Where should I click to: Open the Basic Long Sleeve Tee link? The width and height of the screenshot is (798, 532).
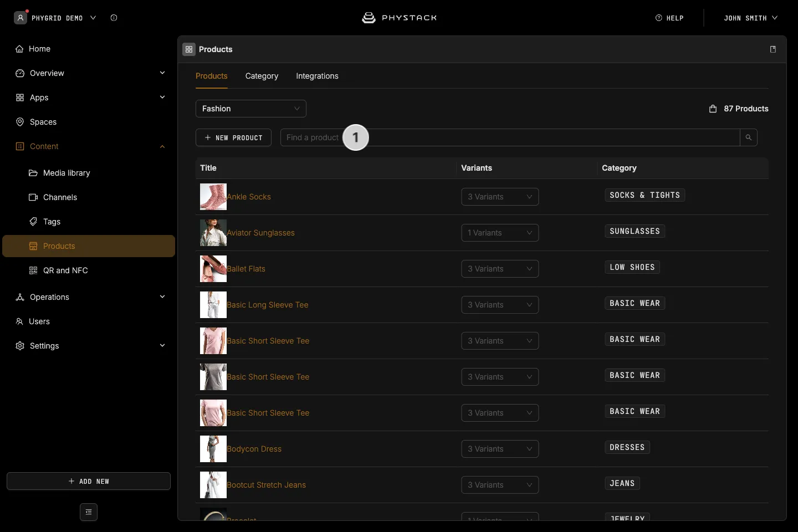tap(268, 305)
